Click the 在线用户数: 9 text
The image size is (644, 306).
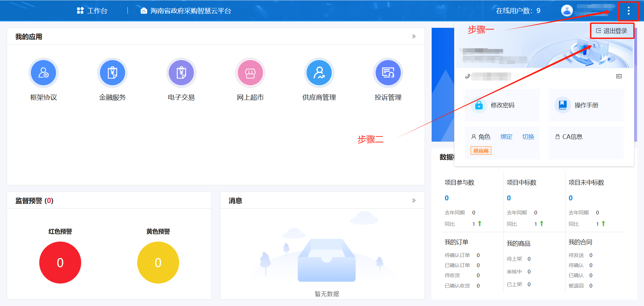[x=518, y=11]
